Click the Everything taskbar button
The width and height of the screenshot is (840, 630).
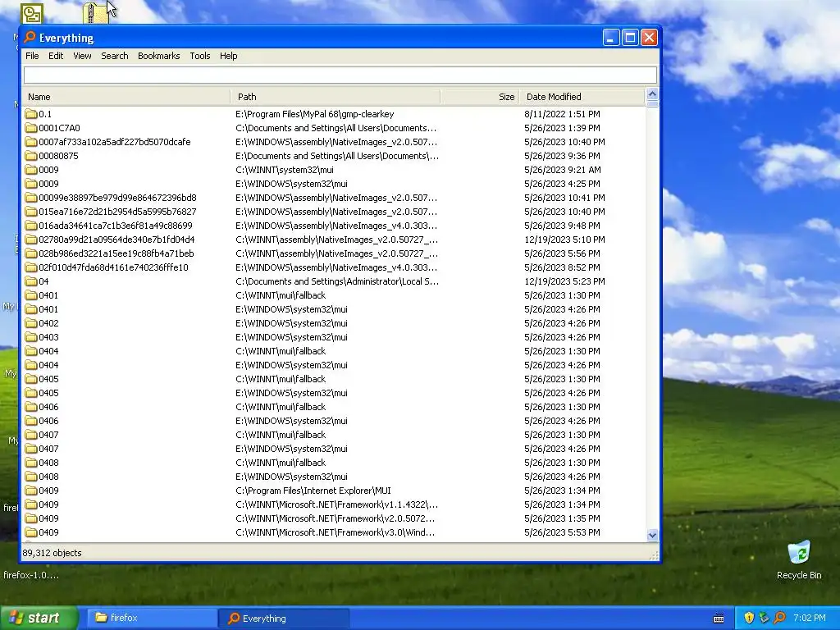point(284,618)
